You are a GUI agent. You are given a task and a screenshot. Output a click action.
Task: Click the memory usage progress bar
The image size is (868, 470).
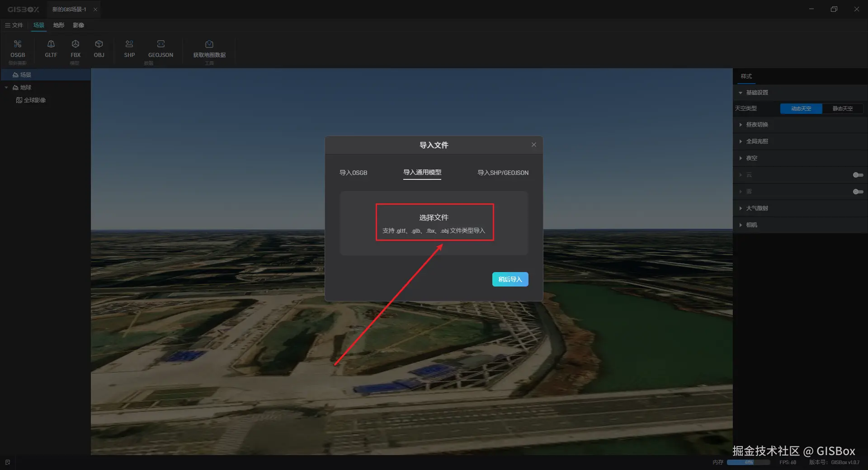pos(749,462)
